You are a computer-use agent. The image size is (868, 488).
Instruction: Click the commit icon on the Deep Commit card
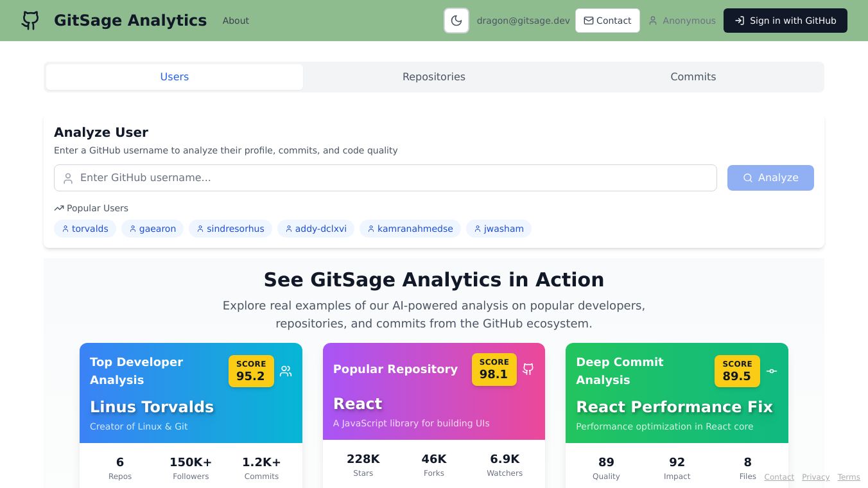pos(772,371)
